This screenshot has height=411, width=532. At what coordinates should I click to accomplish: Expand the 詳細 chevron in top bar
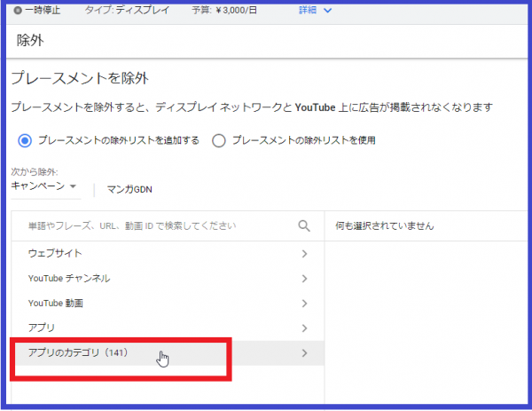tap(327, 11)
